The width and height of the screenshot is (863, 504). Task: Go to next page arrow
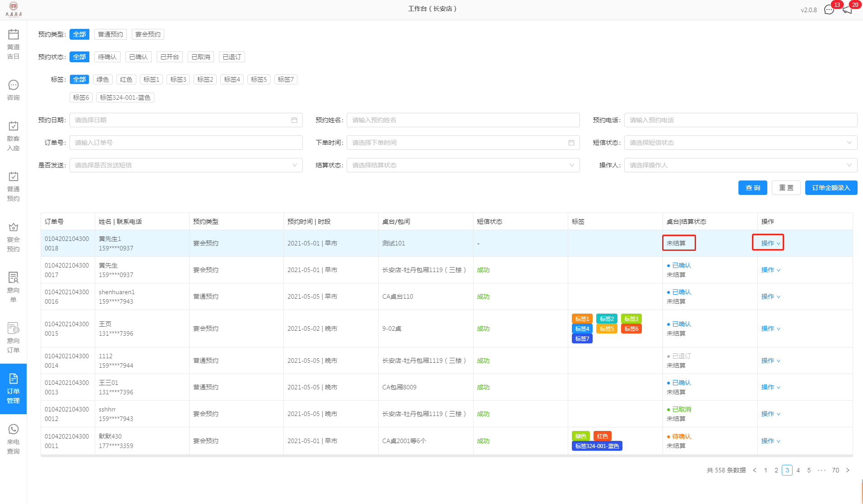click(x=848, y=470)
